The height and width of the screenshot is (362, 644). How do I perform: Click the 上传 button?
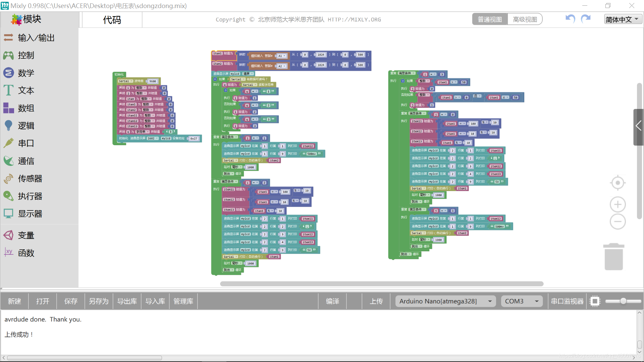(x=376, y=301)
